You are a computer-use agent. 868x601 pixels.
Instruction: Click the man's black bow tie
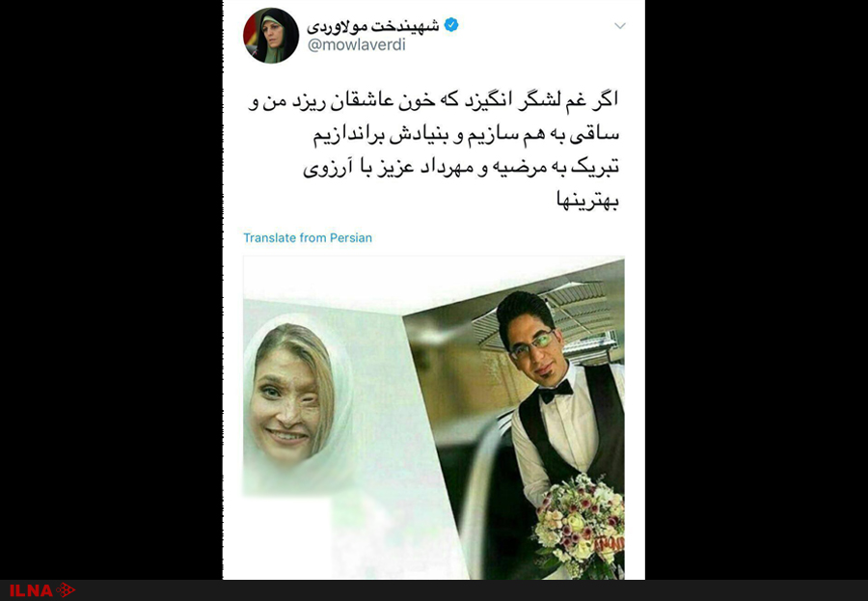[556, 393]
